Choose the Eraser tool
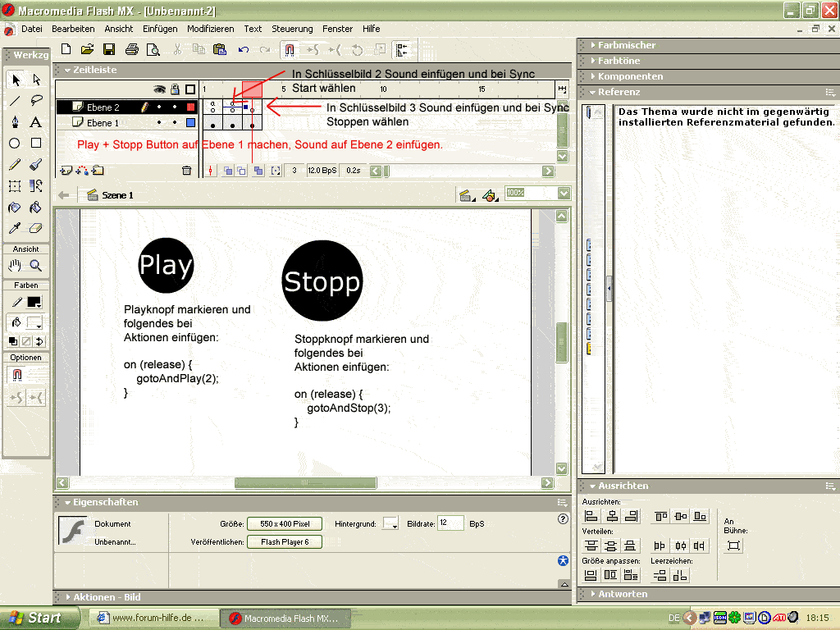Image resolution: width=840 pixels, height=630 pixels. 36,229
